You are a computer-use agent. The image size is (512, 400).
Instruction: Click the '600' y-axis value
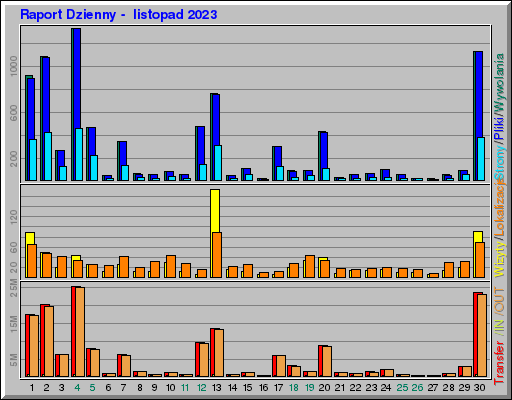point(14,113)
